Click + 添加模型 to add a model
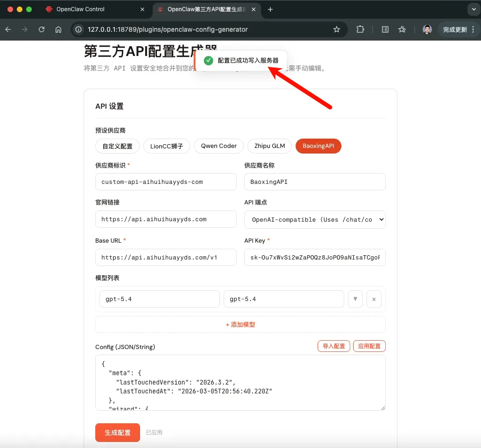The image size is (481, 448). pyautogui.click(x=240, y=324)
